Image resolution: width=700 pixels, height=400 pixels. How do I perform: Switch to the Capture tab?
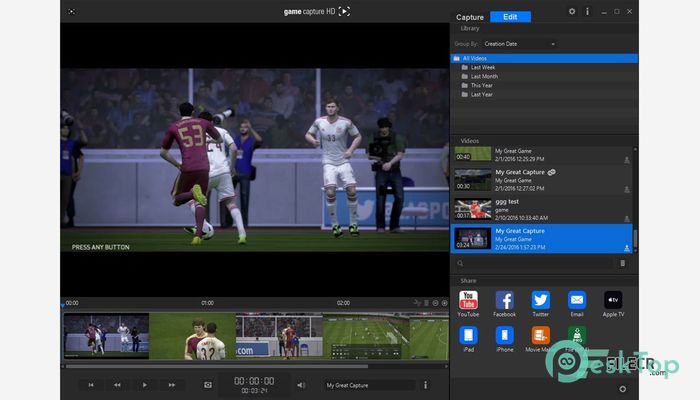coord(469,17)
